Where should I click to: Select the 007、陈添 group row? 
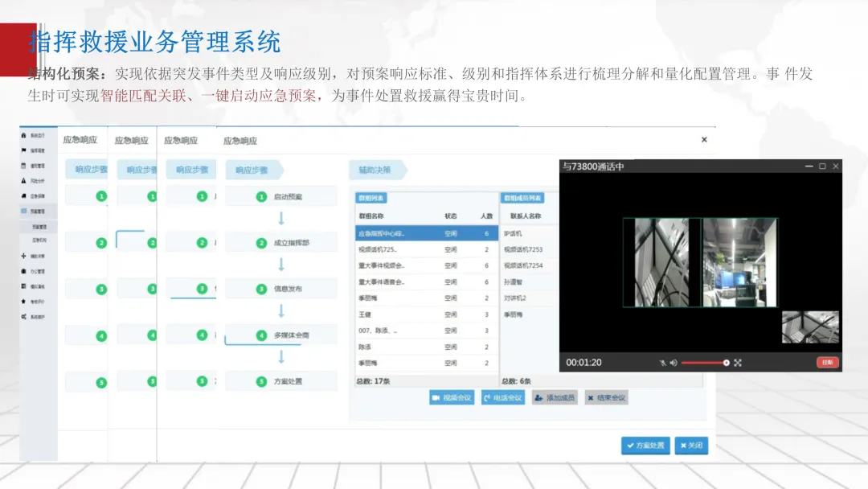[426, 331]
